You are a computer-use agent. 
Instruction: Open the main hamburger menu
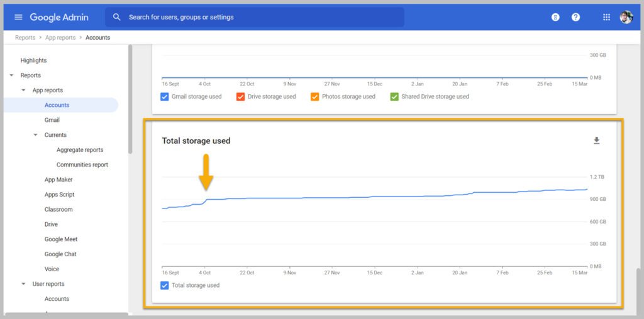point(18,17)
